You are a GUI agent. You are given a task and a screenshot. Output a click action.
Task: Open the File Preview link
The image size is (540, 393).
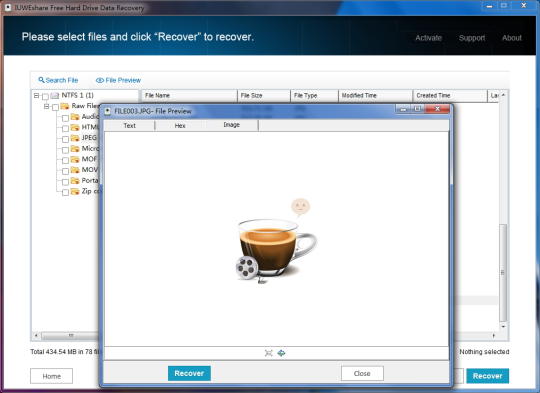(x=118, y=80)
